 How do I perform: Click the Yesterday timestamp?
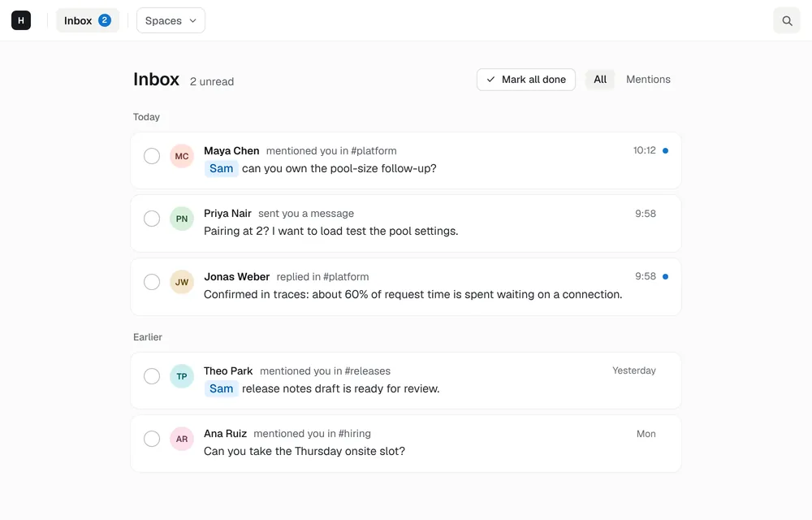tap(634, 370)
